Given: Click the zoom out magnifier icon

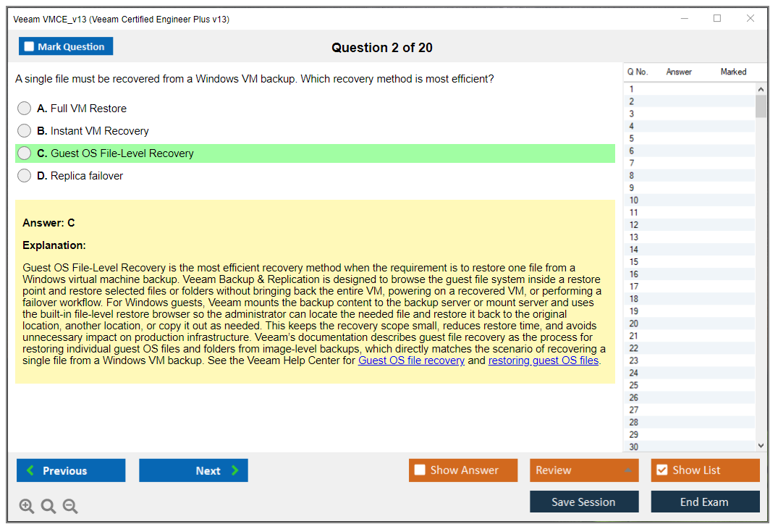Looking at the screenshot, I should point(70,506).
